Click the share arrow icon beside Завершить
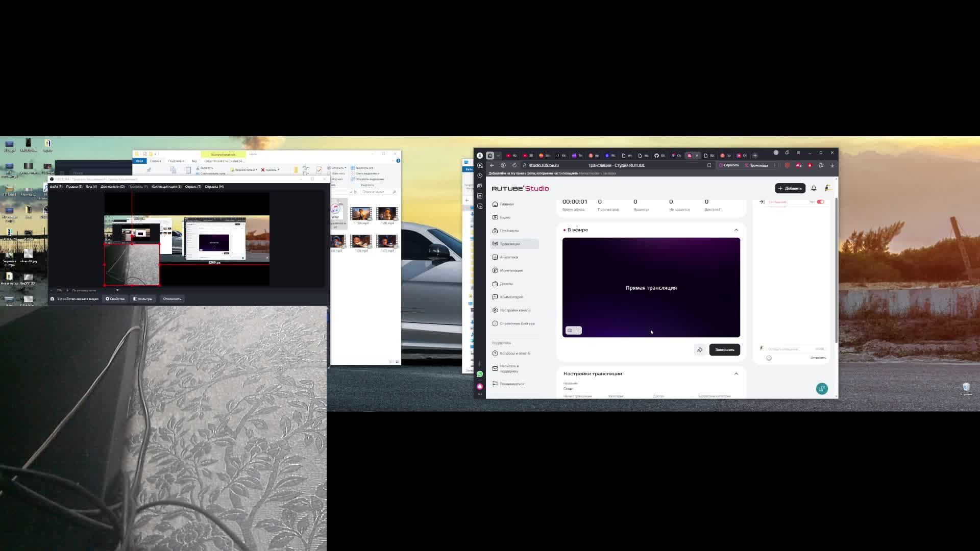This screenshot has width=980, height=551. (x=700, y=350)
